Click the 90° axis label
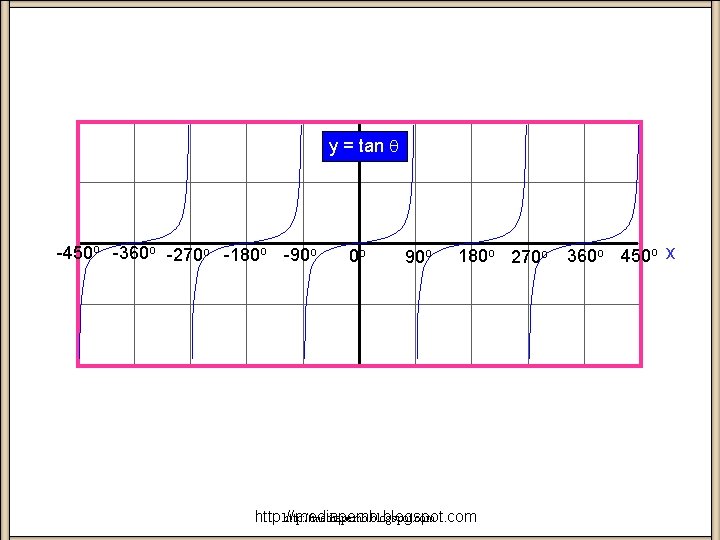 418,257
